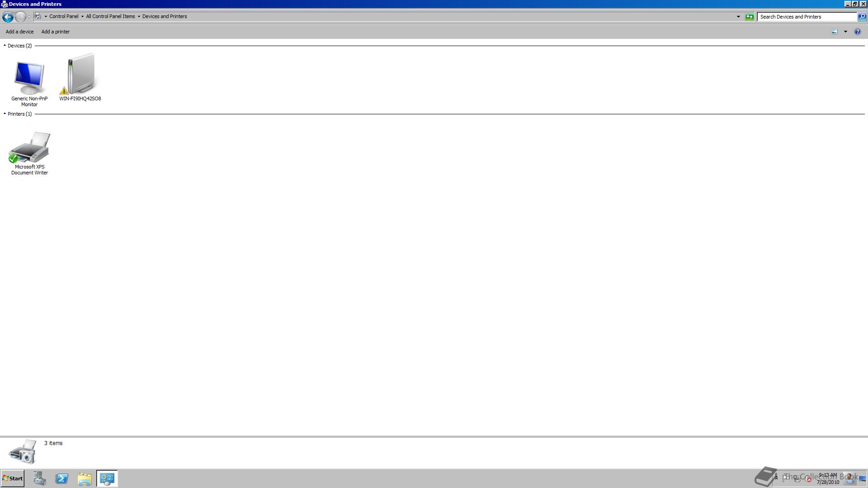Collapse the Printers (1) group

pos(5,114)
